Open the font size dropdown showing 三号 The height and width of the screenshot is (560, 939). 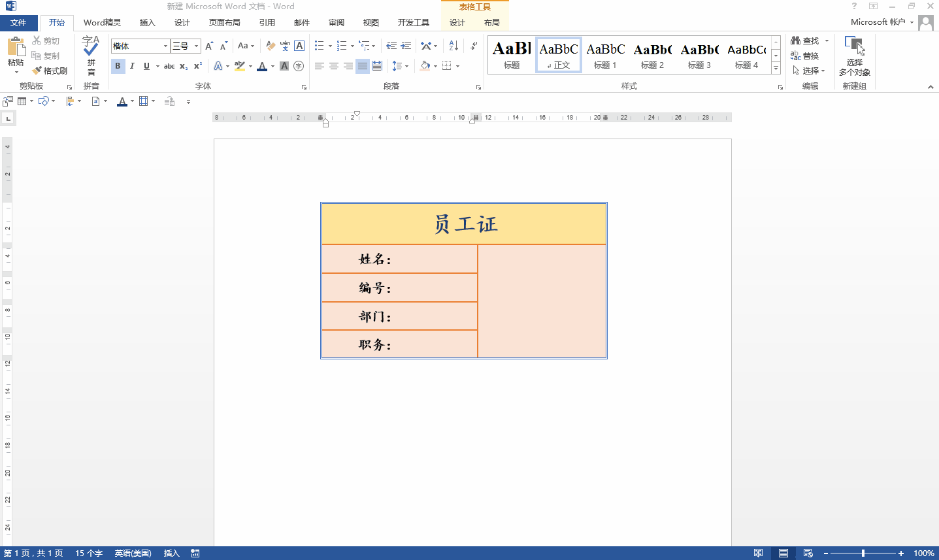tap(196, 46)
